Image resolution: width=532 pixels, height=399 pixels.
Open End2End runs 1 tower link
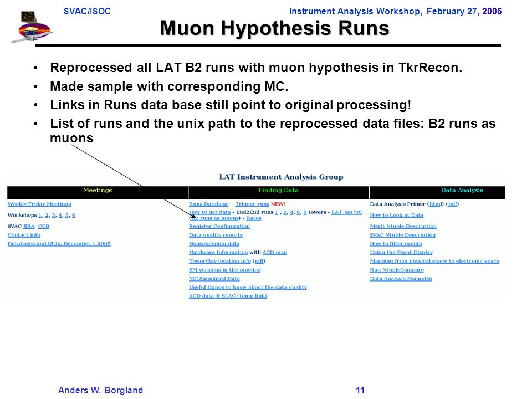click(277, 212)
